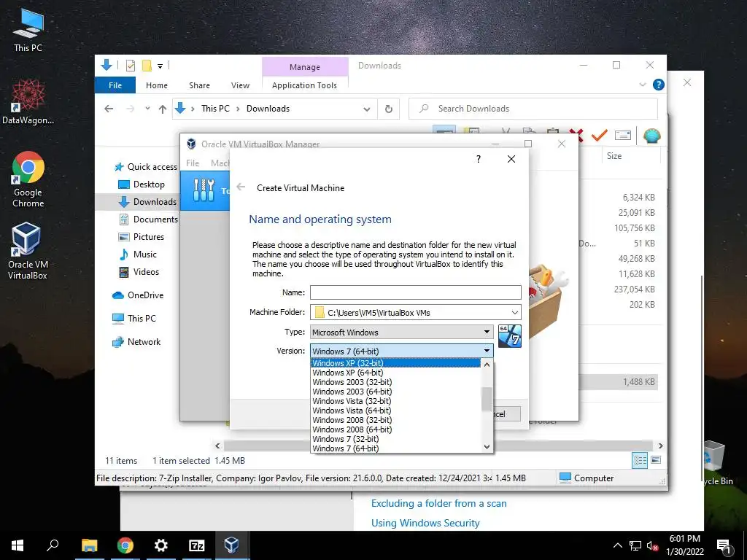Switch to details view in Explorer status bar
747x560 pixels.
coord(639,460)
